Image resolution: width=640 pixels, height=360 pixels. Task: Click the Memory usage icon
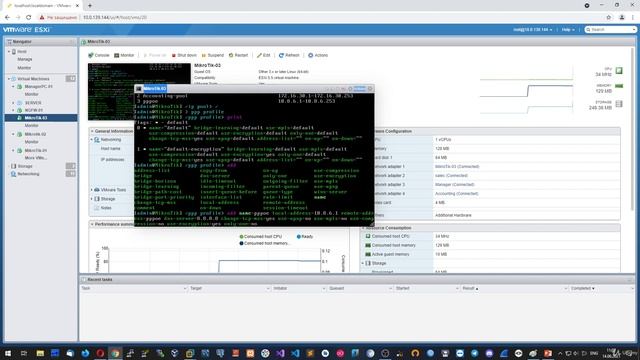coord(619,86)
